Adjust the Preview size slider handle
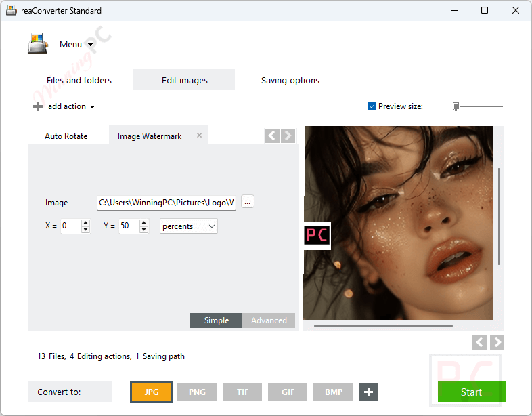The width and height of the screenshot is (532, 416). [456, 107]
